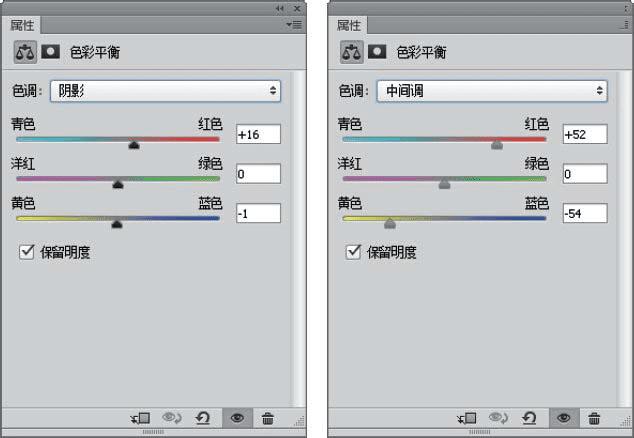Image resolution: width=634 pixels, height=438 pixels.
Task: Select the layer mask icon in the 阴影 panel
Action: coord(50,51)
